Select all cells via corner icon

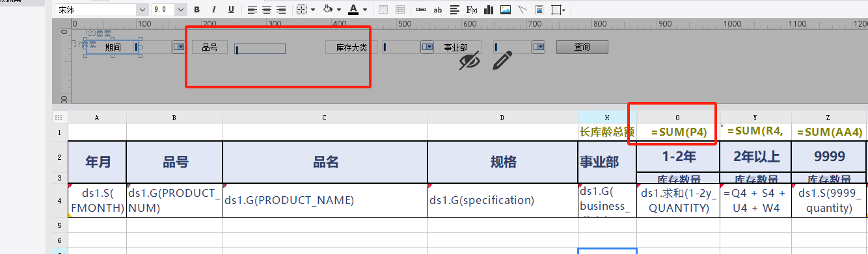click(x=59, y=117)
